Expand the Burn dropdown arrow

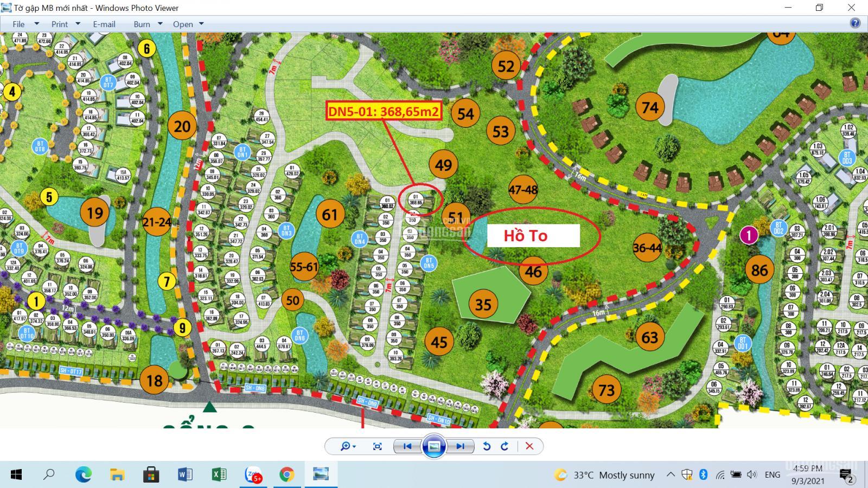160,24
